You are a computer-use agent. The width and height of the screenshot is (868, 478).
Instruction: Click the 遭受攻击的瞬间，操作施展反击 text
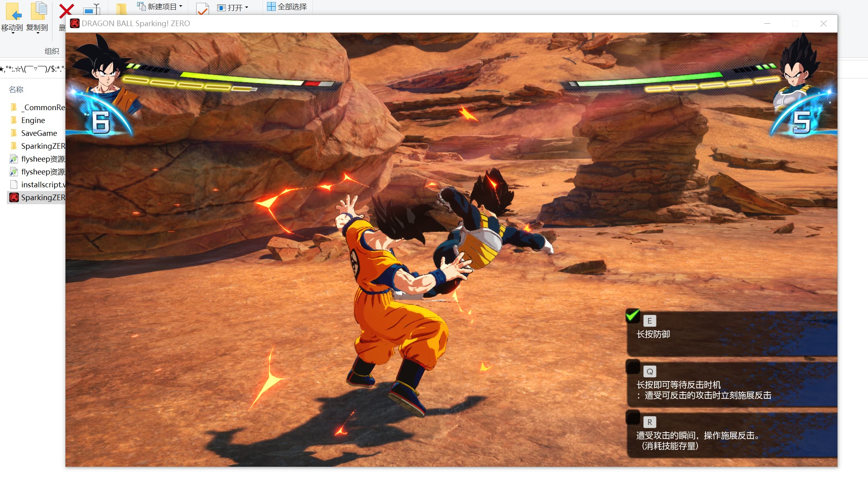(698, 435)
